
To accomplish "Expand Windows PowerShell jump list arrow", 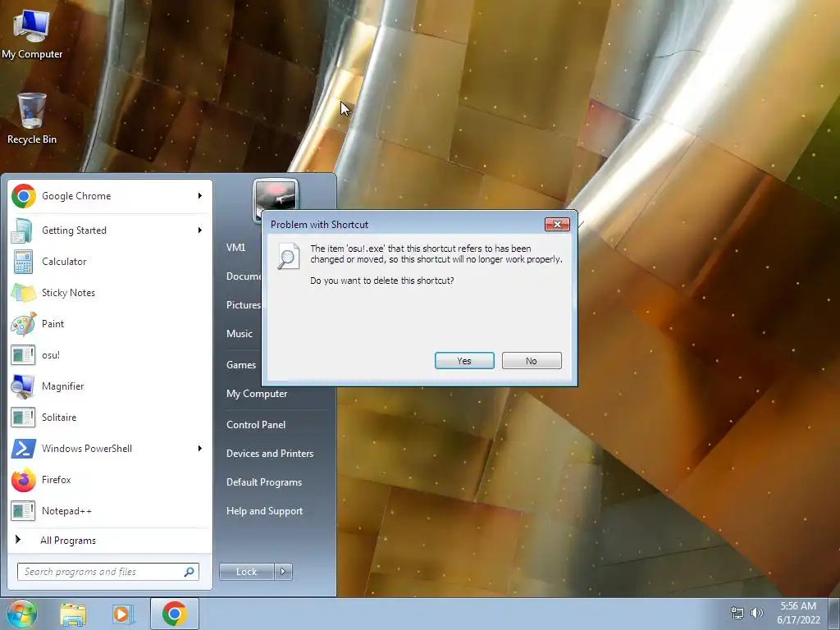I will [x=200, y=449].
